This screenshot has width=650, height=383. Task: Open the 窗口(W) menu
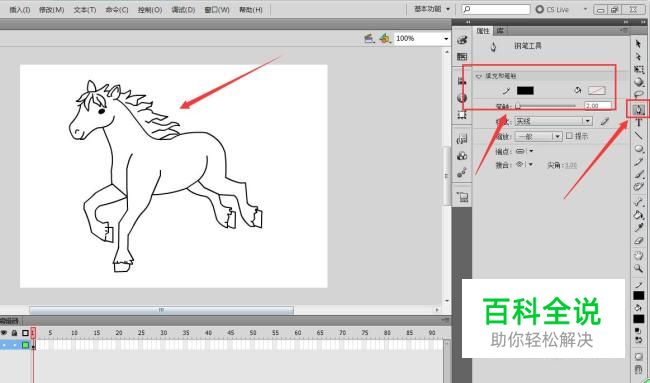(x=217, y=10)
